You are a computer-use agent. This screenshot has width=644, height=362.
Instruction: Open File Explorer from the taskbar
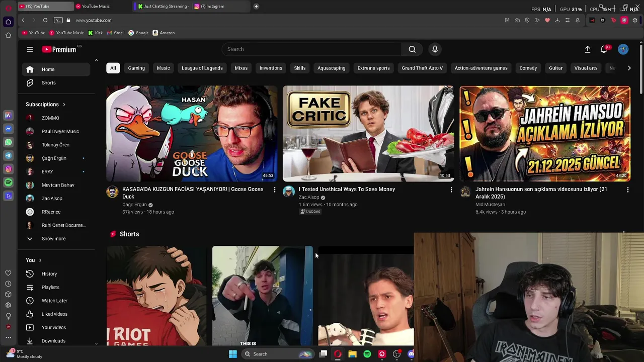[352, 354]
